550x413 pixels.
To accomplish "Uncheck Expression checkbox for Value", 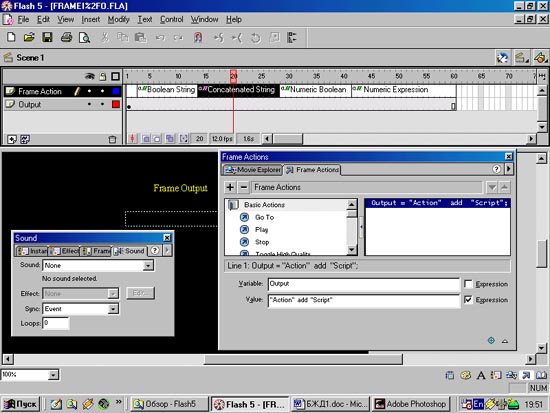I will click(468, 299).
